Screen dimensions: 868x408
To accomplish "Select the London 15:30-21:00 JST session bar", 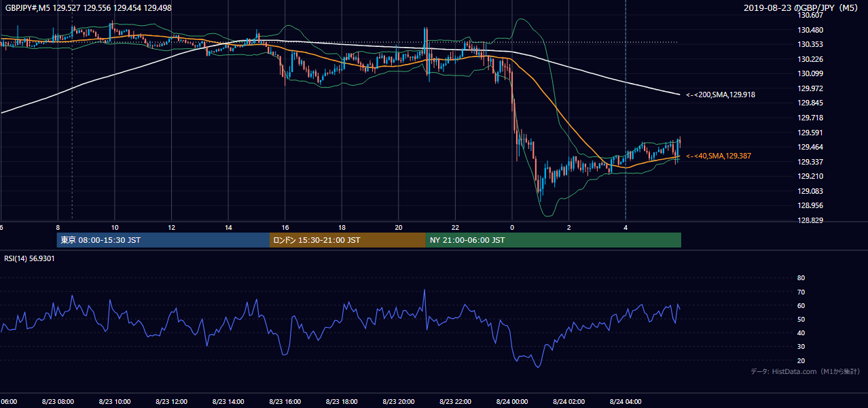I will pos(348,240).
